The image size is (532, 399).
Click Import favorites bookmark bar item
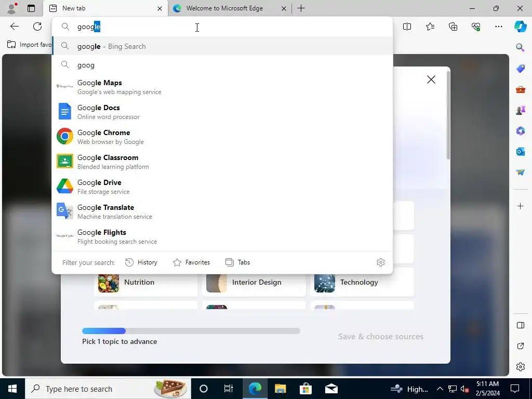[29, 45]
